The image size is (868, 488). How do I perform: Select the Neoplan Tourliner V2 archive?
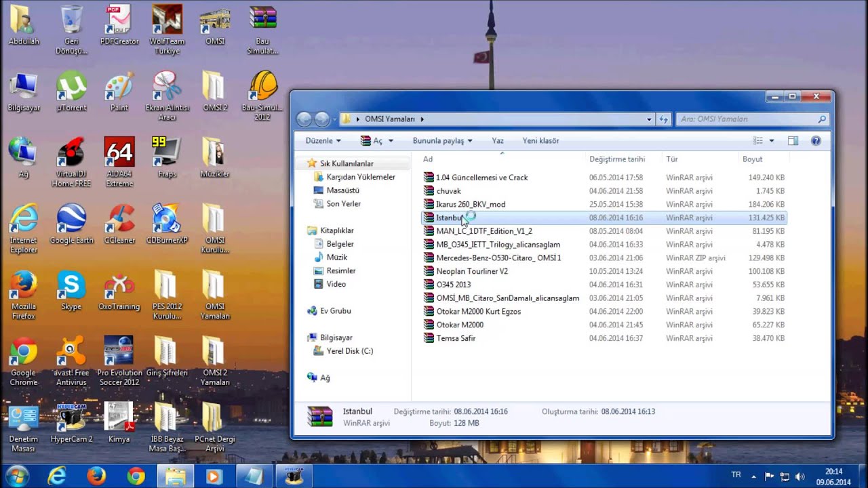(604, 271)
